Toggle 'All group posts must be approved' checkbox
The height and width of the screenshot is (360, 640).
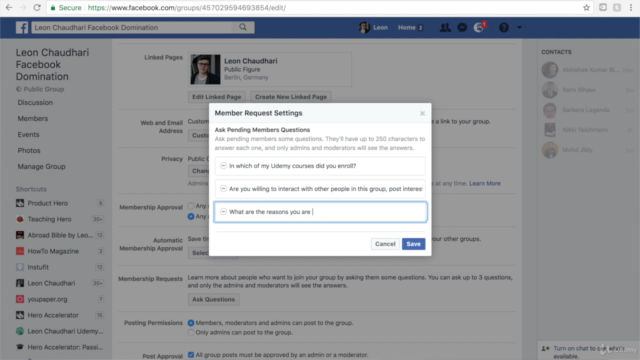pyautogui.click(x=191, y=355)
